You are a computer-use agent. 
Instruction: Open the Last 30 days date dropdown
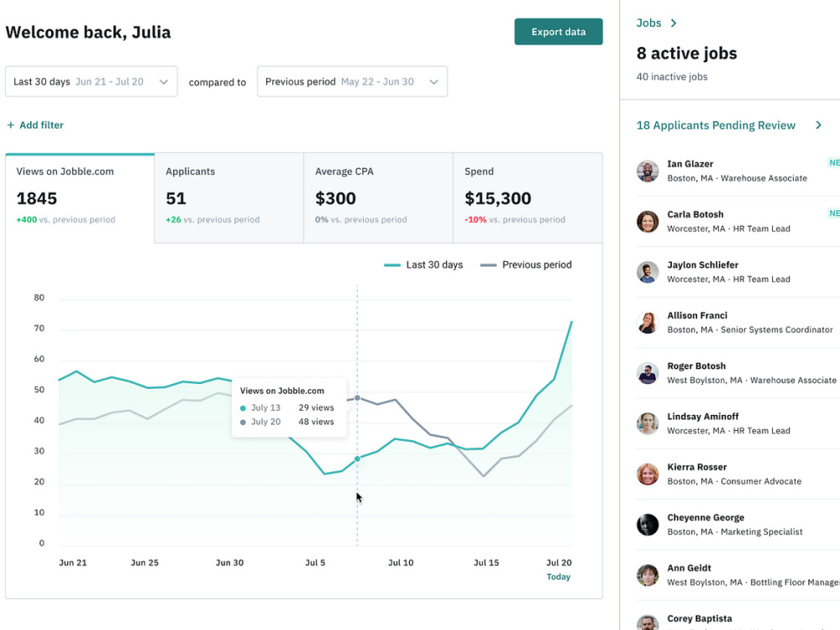coord(91,81)
